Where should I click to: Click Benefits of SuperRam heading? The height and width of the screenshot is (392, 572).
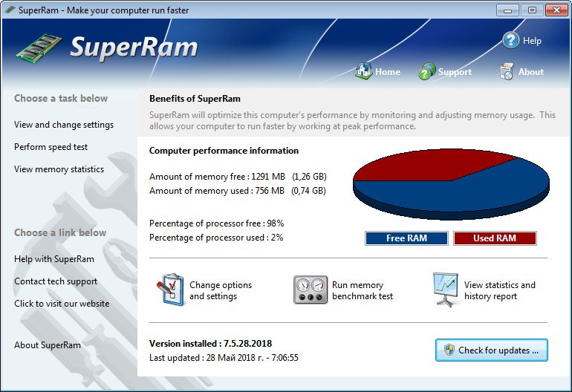195,99
